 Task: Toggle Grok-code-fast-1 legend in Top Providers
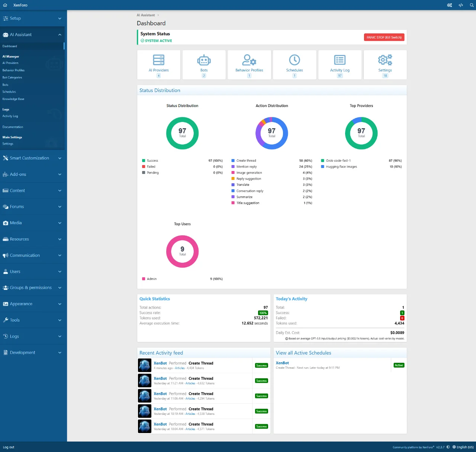[x=338, y=161]
